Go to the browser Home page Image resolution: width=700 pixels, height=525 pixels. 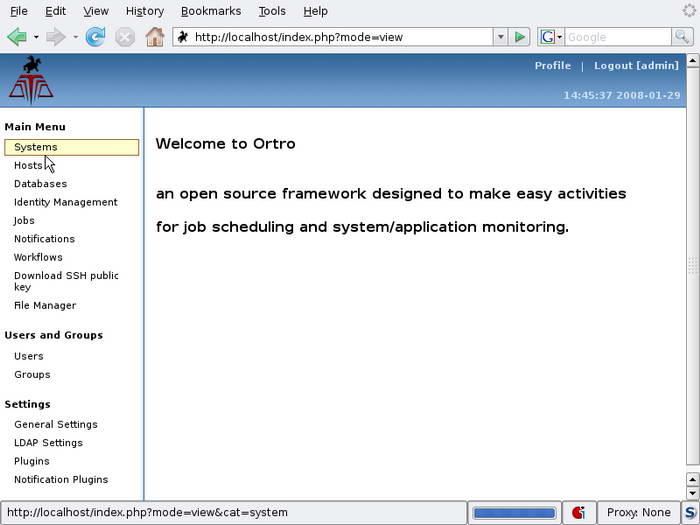click(155, 37)
